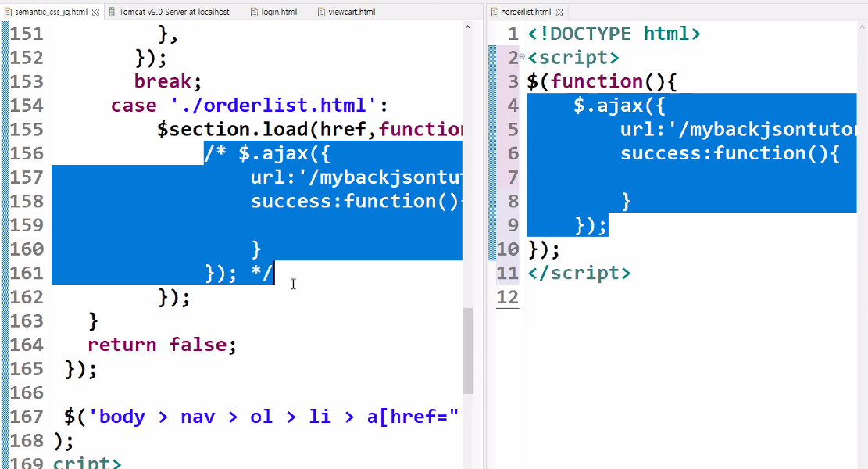868x469 pixels.
Task: Click line number 12 in orderlist.html
Action: [x=508, y=297]
